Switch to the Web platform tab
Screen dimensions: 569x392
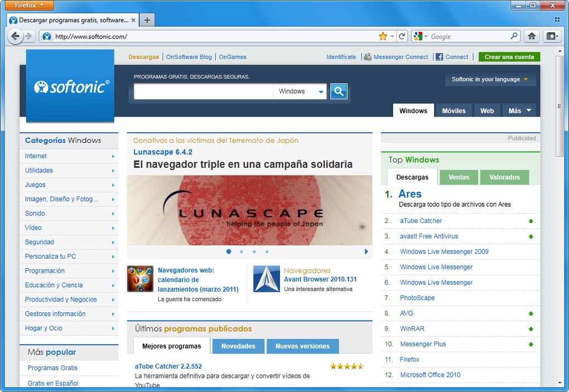coord(487,110)
